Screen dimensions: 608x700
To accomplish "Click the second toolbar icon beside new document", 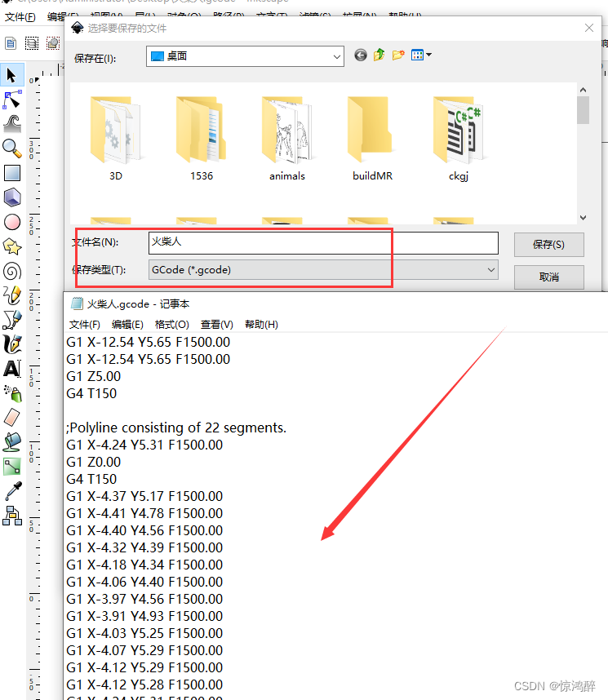I will click(32, 43).
